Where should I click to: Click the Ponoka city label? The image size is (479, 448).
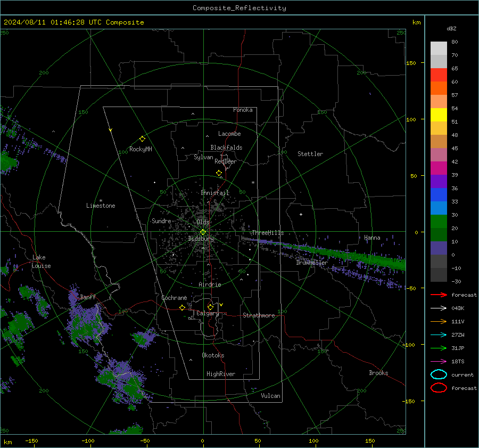(243, 110)
